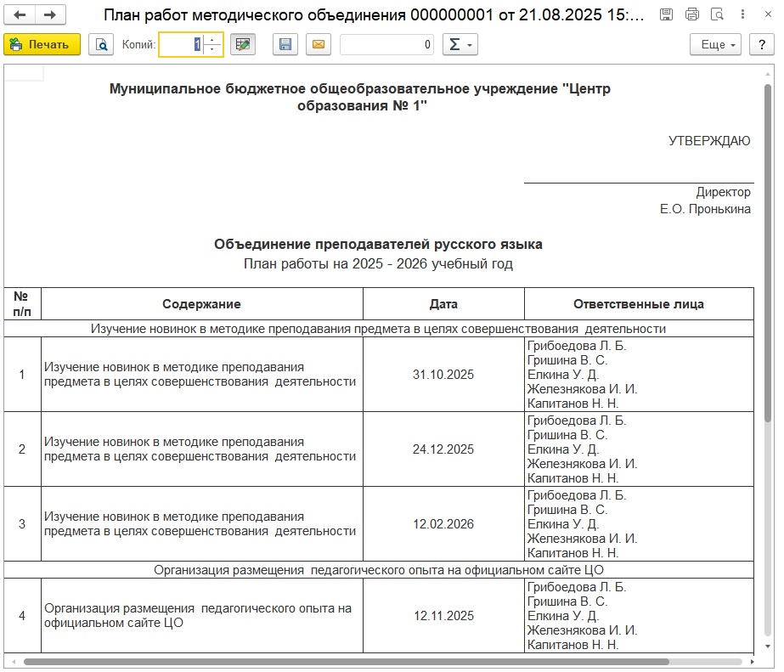Open print preview with magnifier icon
The width and height of the screenshot is (784, 672).
pos(102,44)
